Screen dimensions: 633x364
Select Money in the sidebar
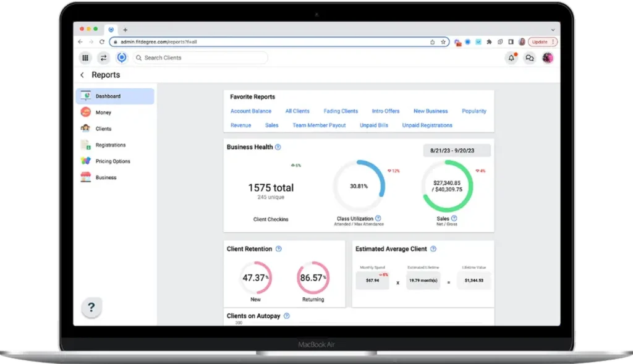103,112
